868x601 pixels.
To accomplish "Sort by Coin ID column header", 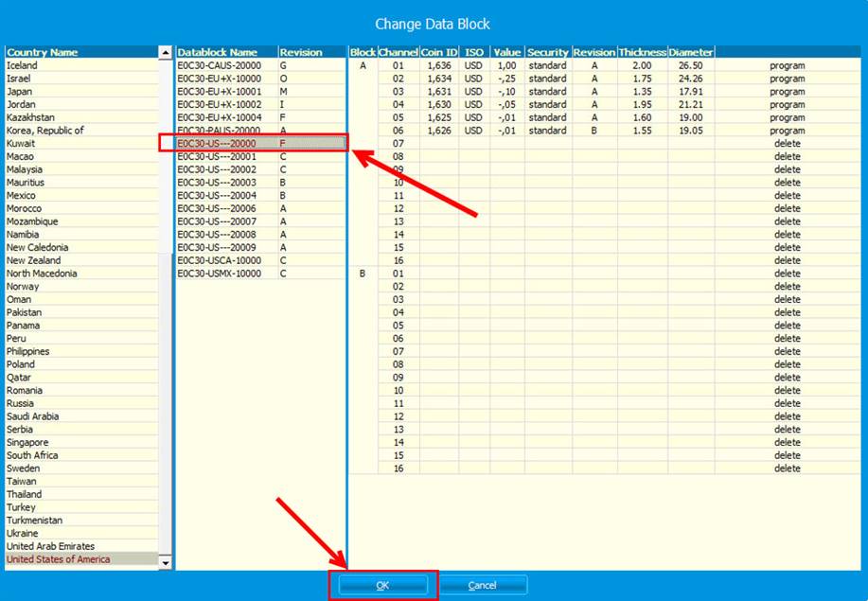I will (x=438, y=52).
